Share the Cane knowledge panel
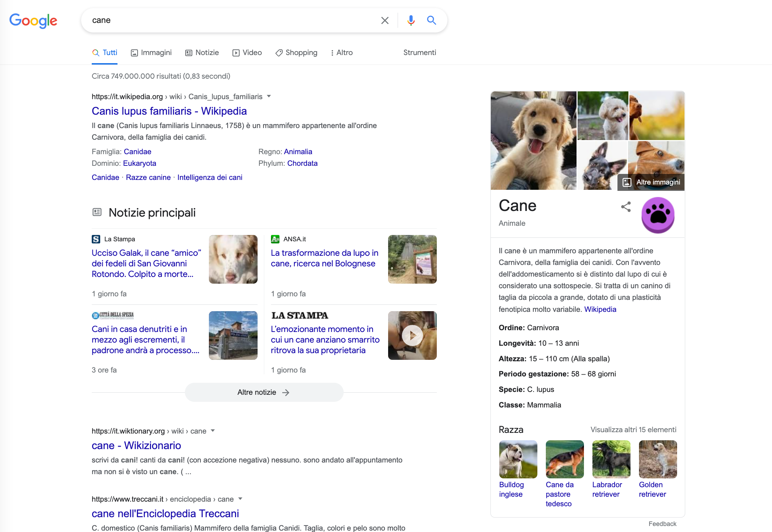This screenshot has height=532, width=772. [626, 207]
